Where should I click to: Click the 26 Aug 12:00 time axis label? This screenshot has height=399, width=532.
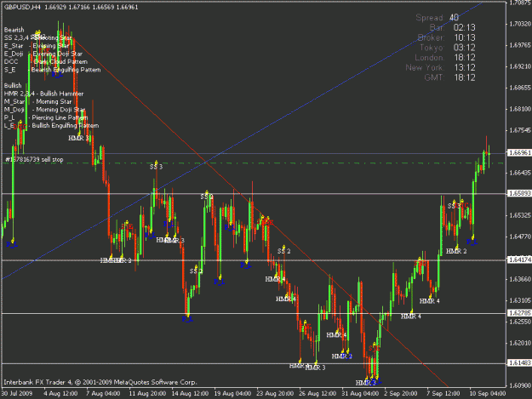point(317,394)
